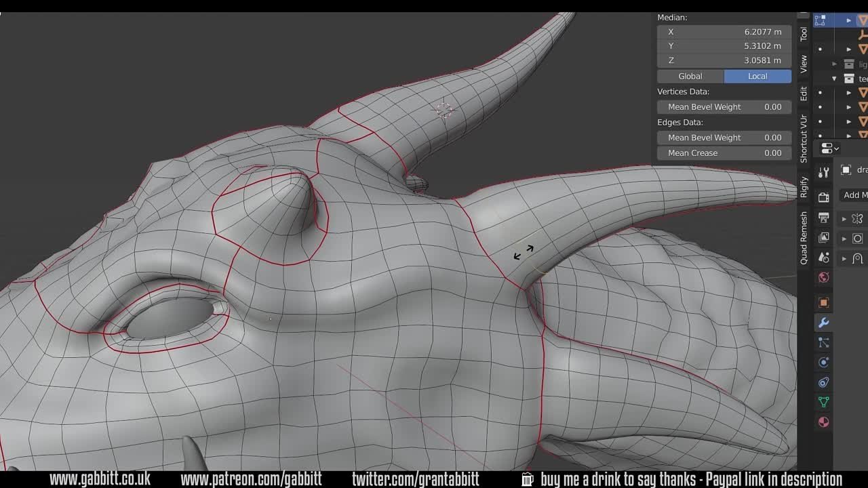Expand the 'tee' collection in the outliner
Image resolution: width=868 pixels, height=488 pixels.
coord(834,77)
